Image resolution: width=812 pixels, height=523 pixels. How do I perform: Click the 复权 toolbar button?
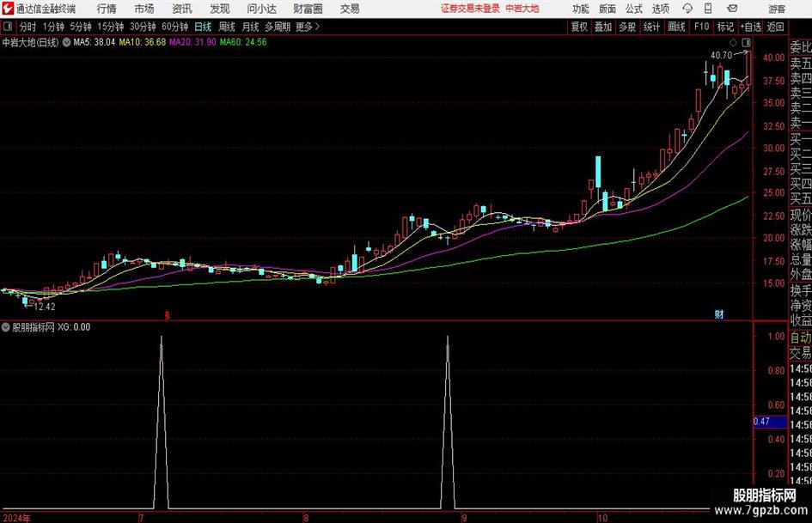579,27
